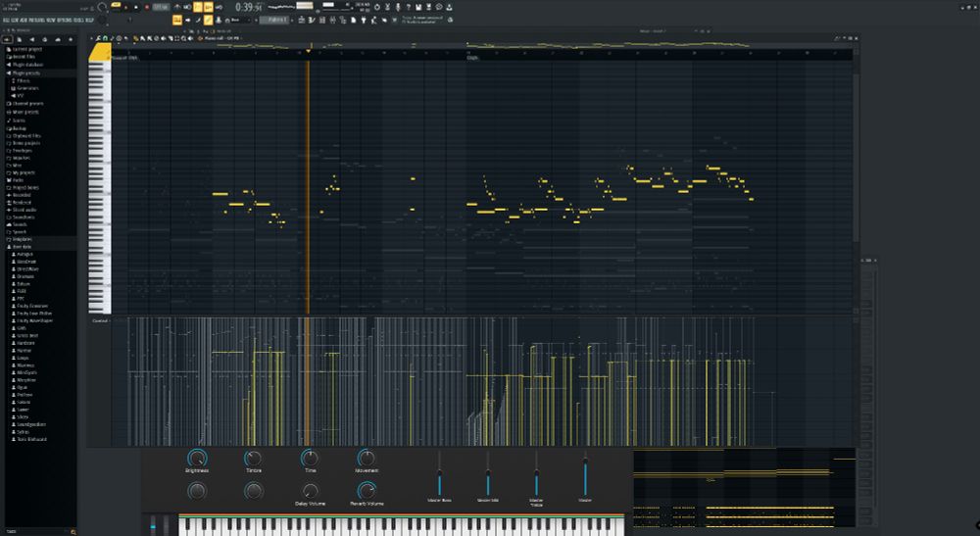Click the Reverb Volume knob
980x536 pixels.
(x=367, y=490)
